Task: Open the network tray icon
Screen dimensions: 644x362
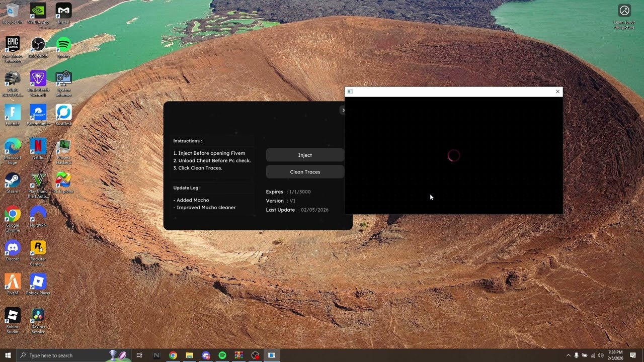Action: (x=593, y=355)
